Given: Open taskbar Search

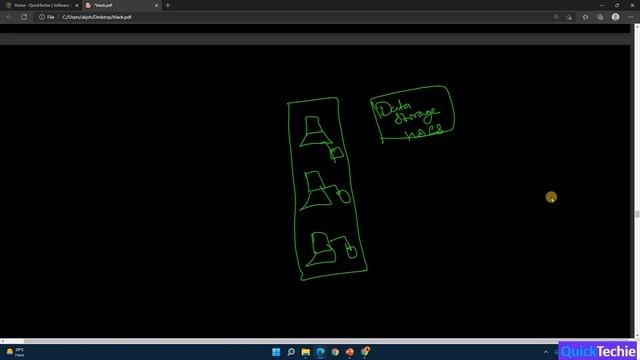Looking at the screenshot, I should coord(291,352).
